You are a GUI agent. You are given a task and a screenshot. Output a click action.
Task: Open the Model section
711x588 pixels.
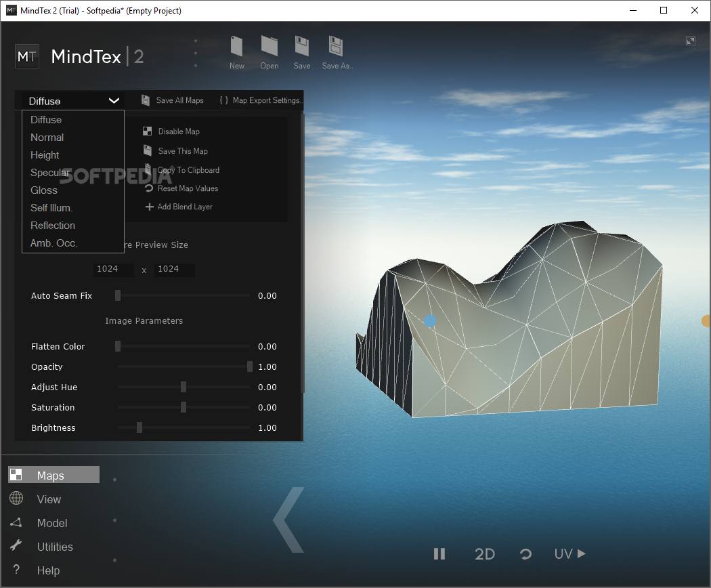[52, 523]
